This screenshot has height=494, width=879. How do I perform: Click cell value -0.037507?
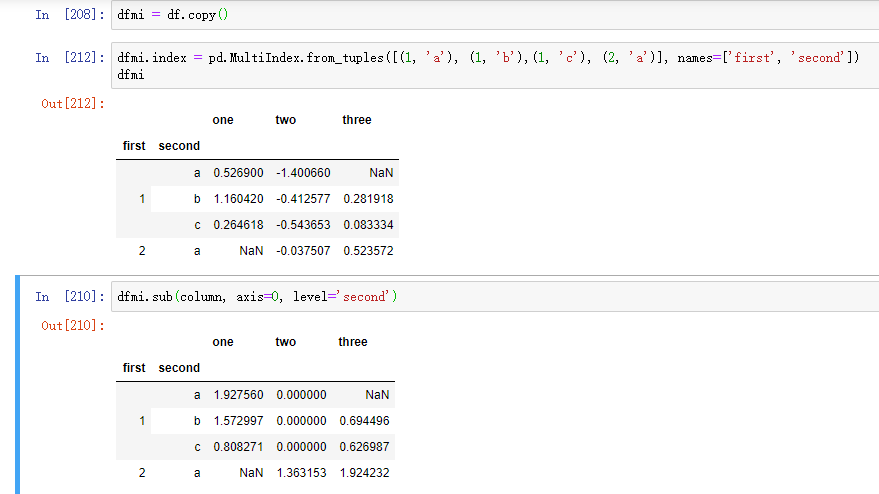303,251
